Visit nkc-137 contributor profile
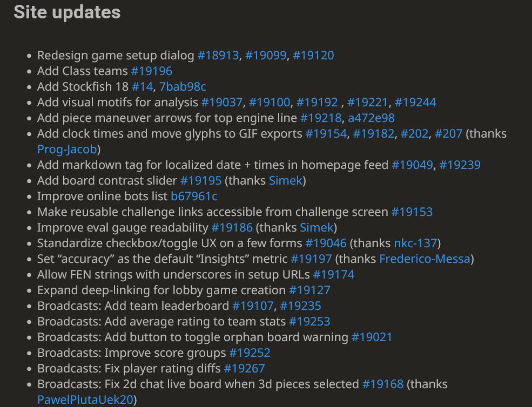This screenshot has width=532, height=407. pos(416,243)
